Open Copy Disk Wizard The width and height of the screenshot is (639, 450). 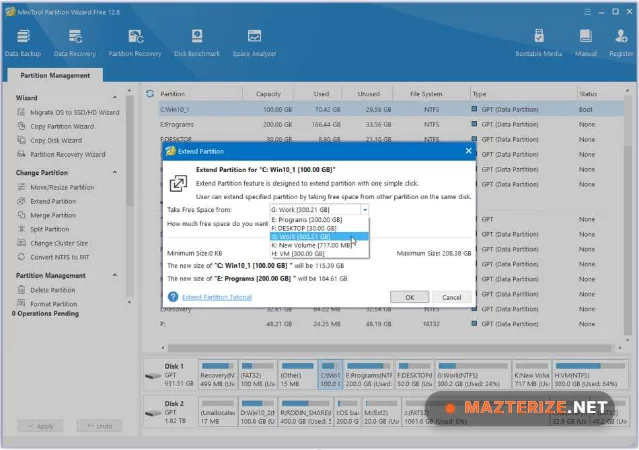click(x=50, y=140)
